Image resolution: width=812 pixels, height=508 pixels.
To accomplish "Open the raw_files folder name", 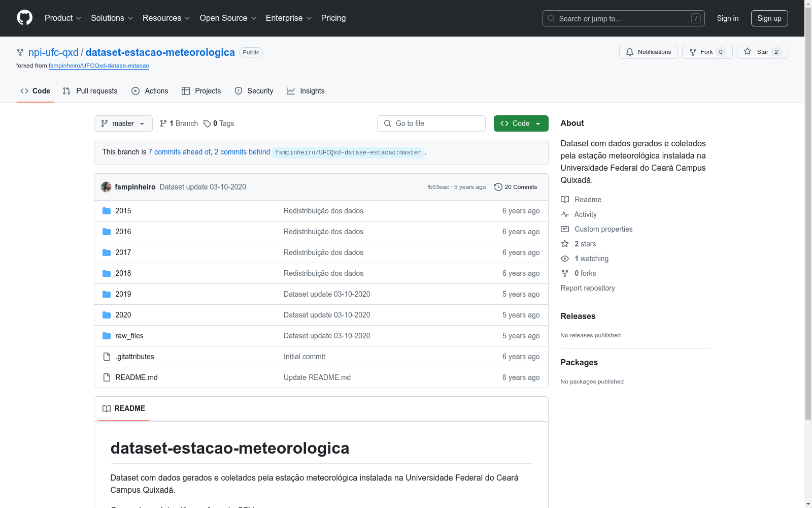I will 129,336.
